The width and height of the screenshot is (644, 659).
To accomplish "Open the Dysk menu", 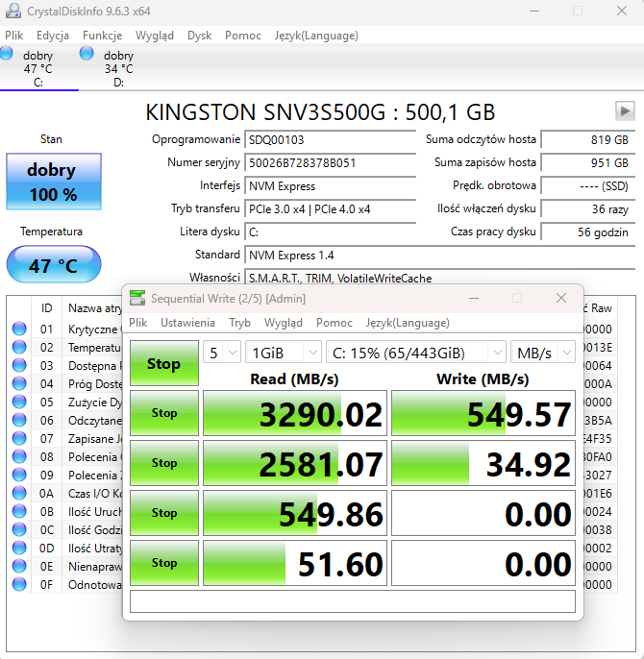I will pos(199,36).
